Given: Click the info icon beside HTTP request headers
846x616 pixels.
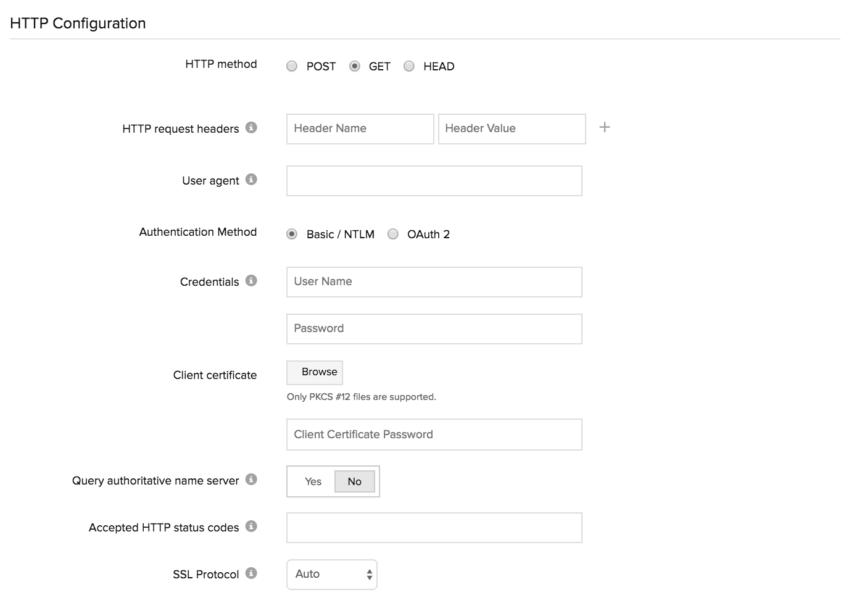Looking at the screenshot, I should (x=251, y=128).
